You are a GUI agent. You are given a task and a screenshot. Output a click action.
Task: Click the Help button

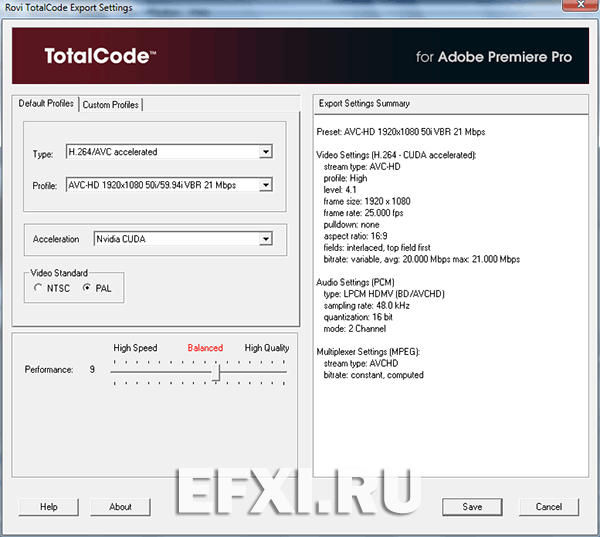pos(49,507)
